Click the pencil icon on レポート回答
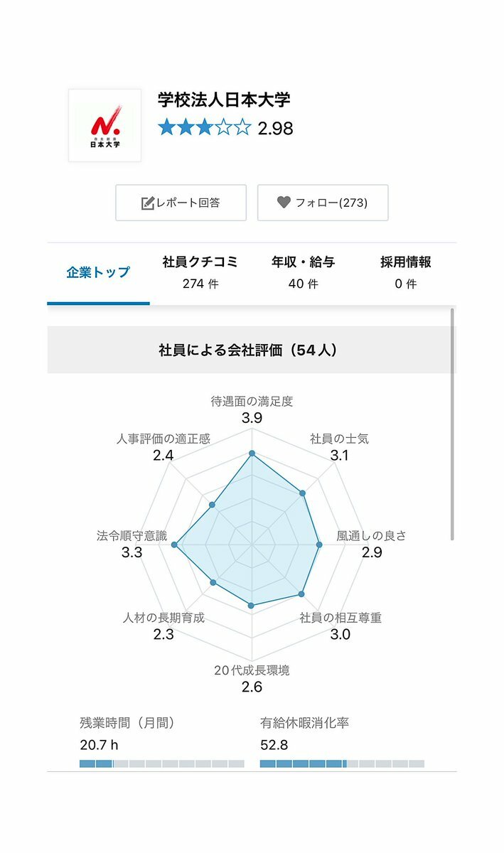 coord(148,203)
